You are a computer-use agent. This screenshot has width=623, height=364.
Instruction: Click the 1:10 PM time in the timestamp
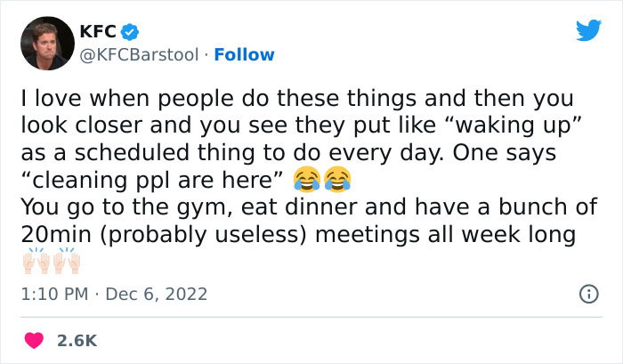tap(53, 293)
